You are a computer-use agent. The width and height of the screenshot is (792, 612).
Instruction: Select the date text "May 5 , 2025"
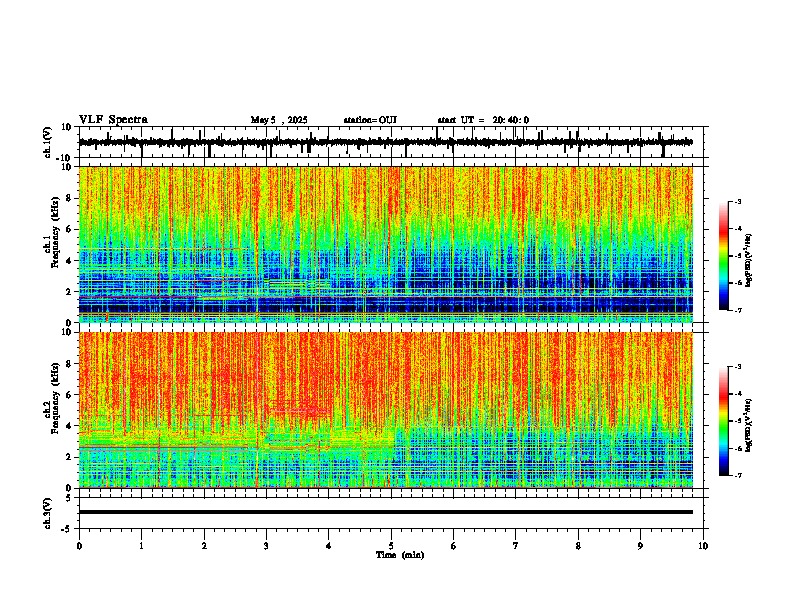pyautogui.click(x=279, y=120)
